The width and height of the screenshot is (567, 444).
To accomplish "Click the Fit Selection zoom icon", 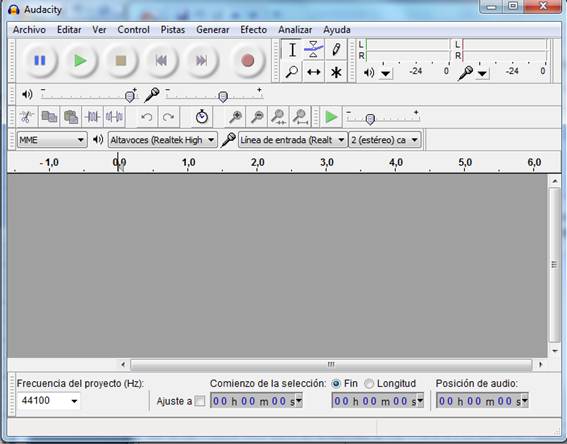I will 278,117.
